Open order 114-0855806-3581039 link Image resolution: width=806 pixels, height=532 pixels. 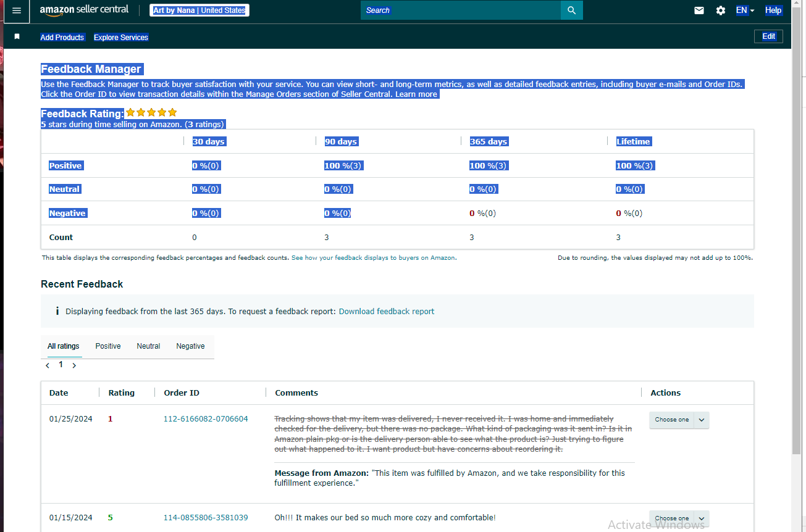click(x=206, y=518)
